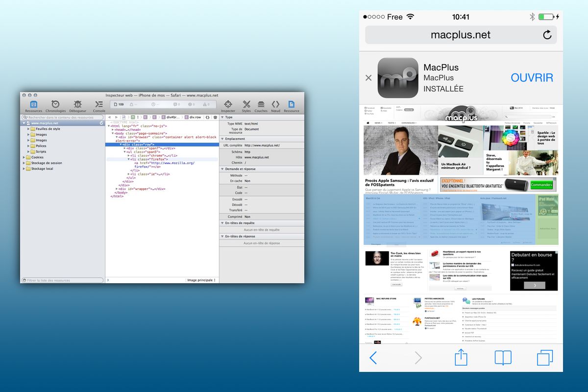The image size is (588, 392).
Task: Show the Nœud node icon
Action: (275, 104)
